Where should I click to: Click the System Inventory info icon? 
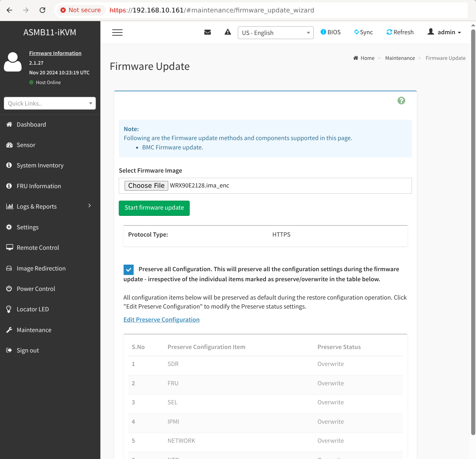[x=9, y=165]
